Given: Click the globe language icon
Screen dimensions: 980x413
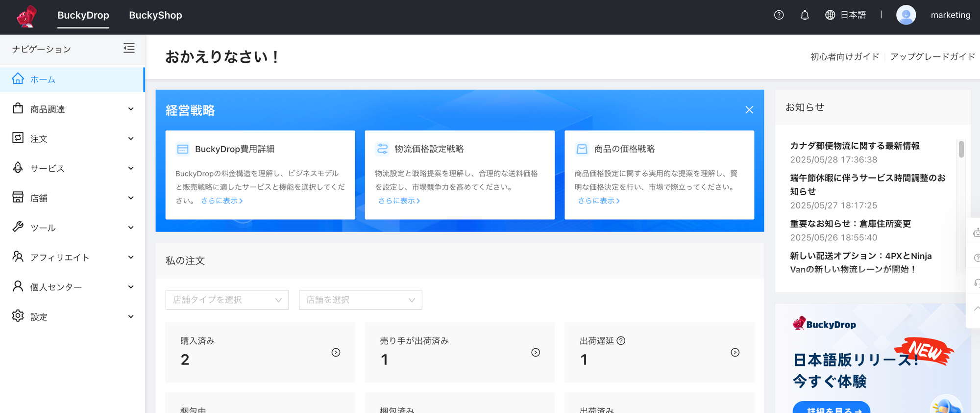Looking at the screenshot, I should click(x=830, y=15).
